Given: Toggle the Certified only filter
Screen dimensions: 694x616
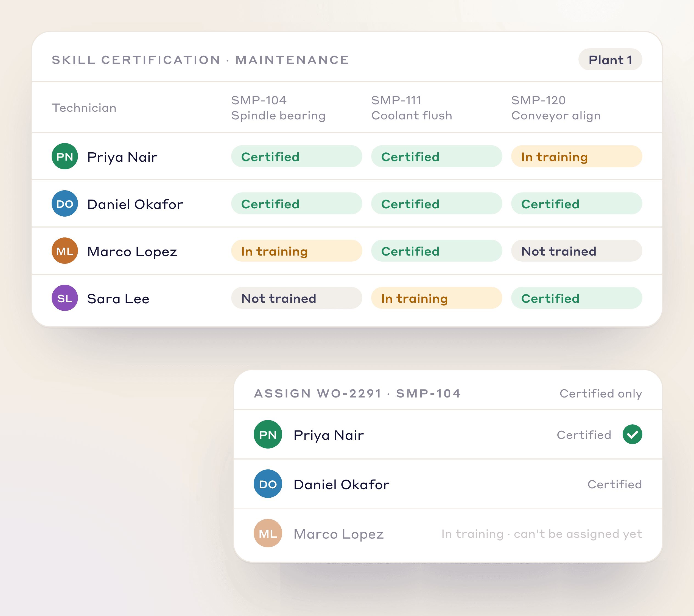Looking at the screenshot, I should [x=601, y=394].
